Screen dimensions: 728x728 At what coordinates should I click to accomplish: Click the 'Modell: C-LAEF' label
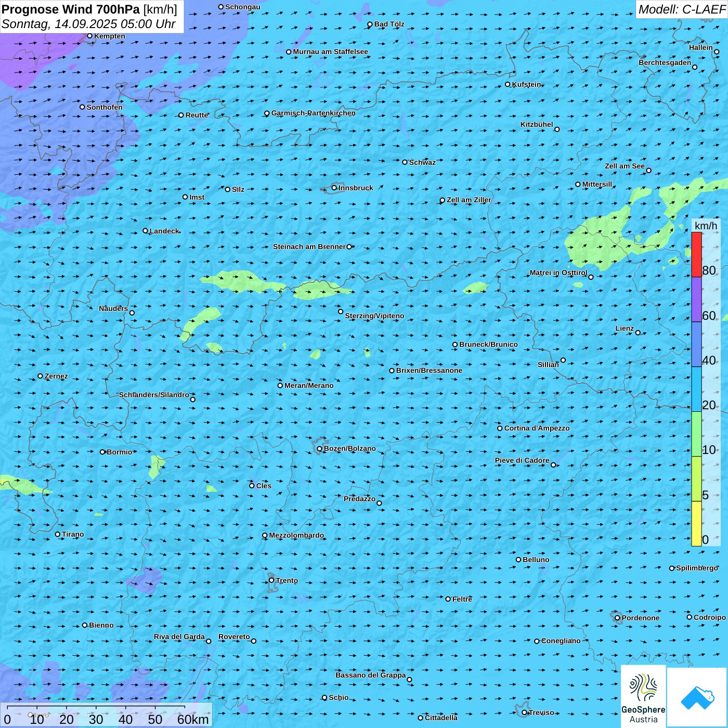[682, 9]
